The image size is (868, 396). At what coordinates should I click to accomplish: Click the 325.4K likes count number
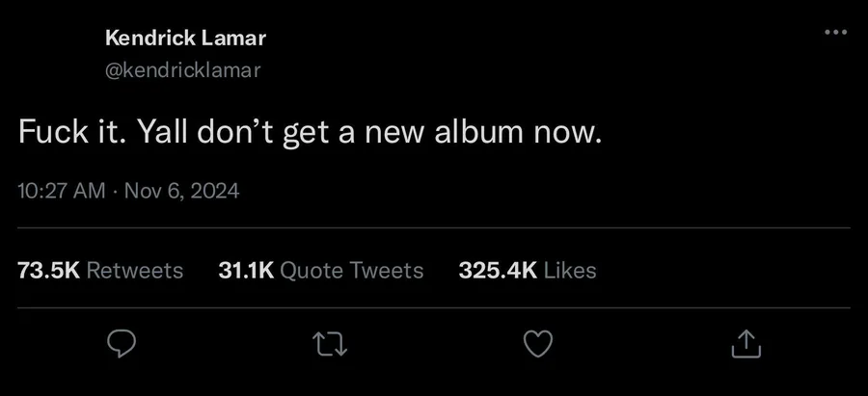pos(498,271)
